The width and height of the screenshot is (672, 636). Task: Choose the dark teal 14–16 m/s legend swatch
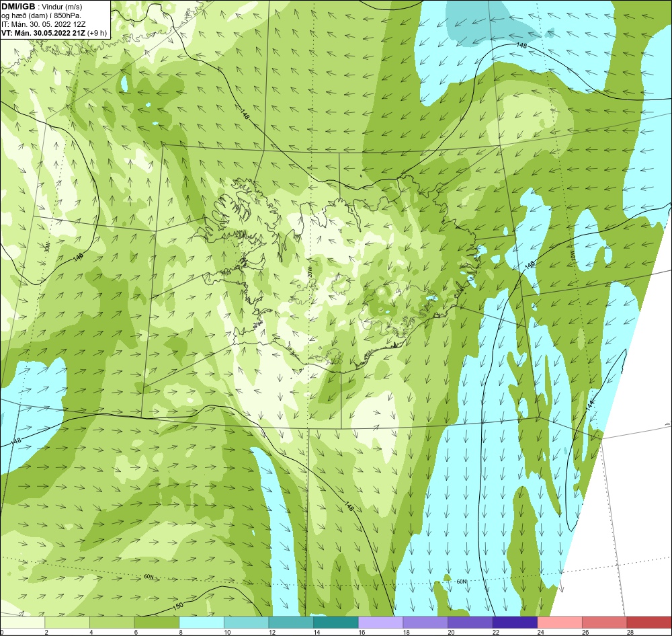[336, 623]
